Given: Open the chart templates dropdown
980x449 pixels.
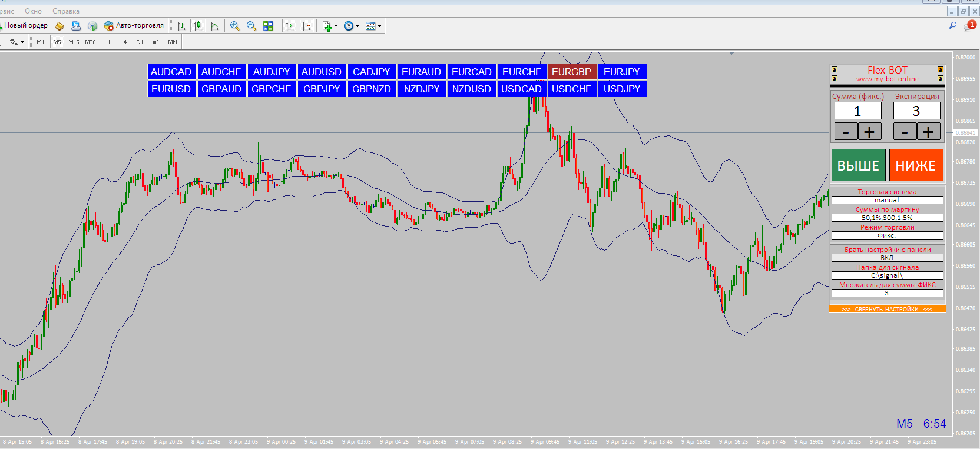Looking at the screenshot, I should click(373, 26).
